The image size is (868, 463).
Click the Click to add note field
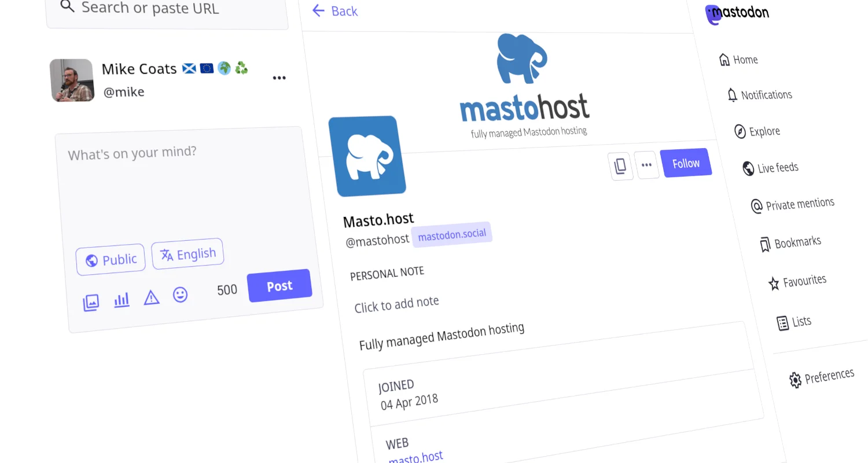pos(397,304)
